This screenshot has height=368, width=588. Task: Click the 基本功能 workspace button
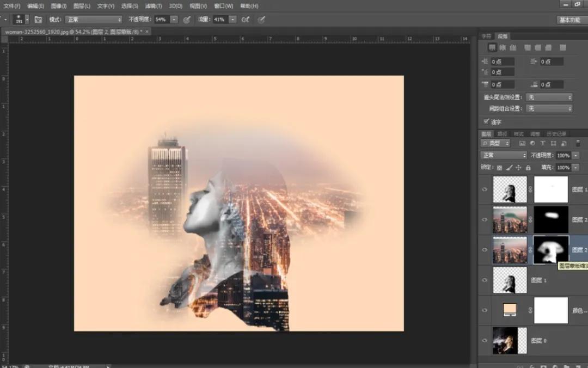[570, 20]
